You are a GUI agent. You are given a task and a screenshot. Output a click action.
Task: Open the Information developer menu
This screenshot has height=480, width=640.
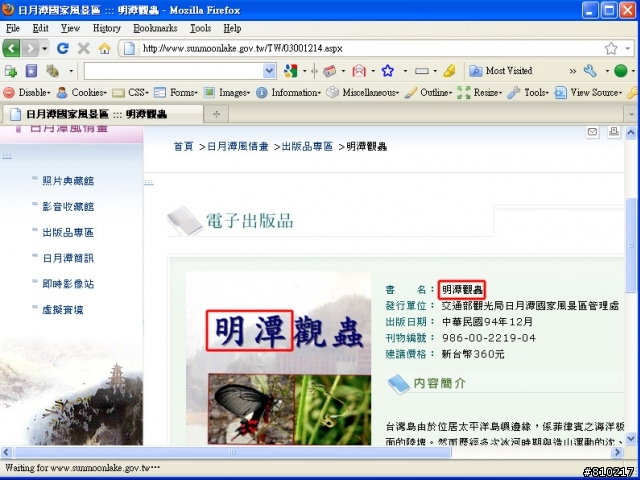point(288,93)
